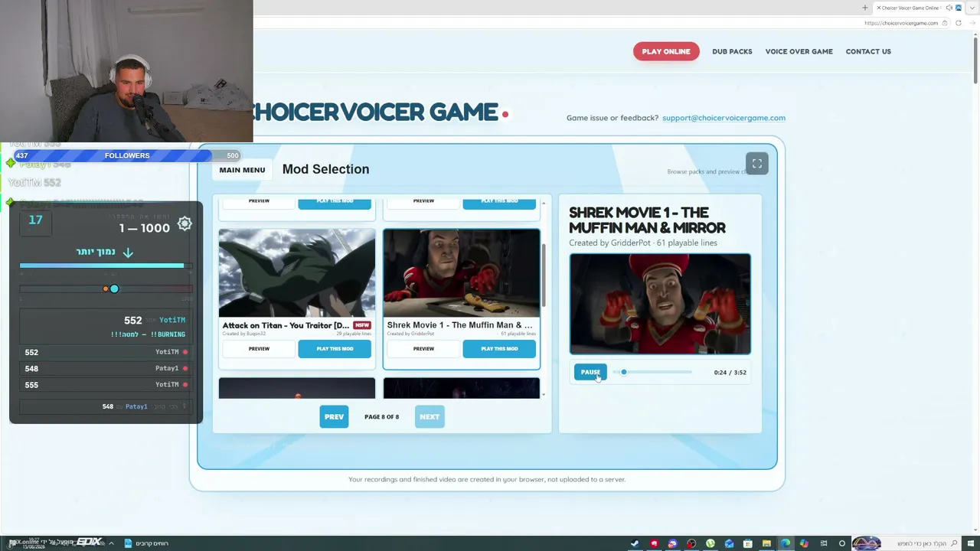Click the '1 — 1000' range text
This screenshot has height=551, width=980.
point(145,228)
